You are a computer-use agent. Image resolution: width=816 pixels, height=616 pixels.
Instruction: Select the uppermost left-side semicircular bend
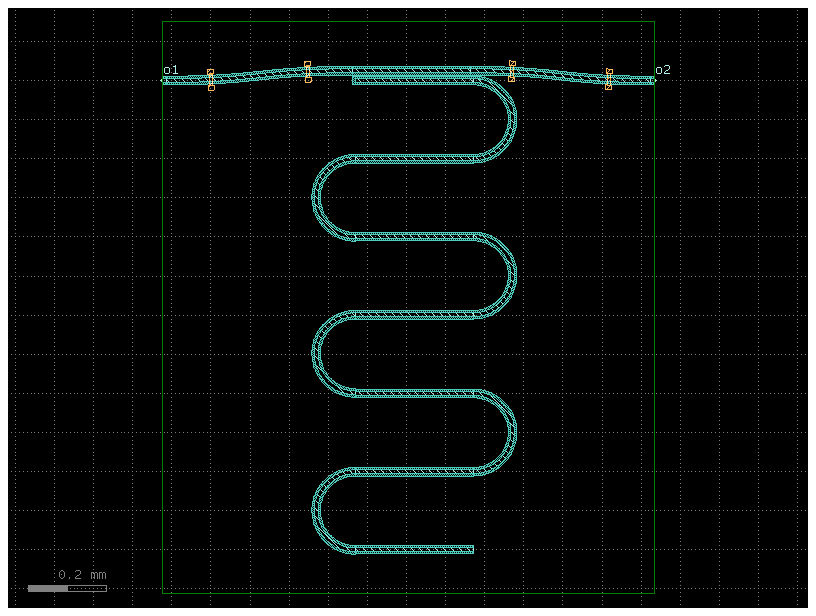tap(317, 197)
